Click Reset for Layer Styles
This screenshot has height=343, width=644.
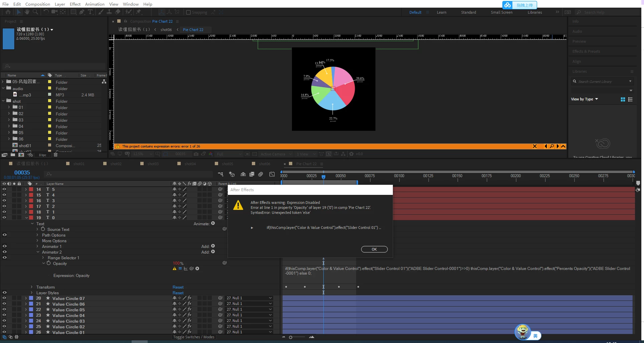click(178, 293)
